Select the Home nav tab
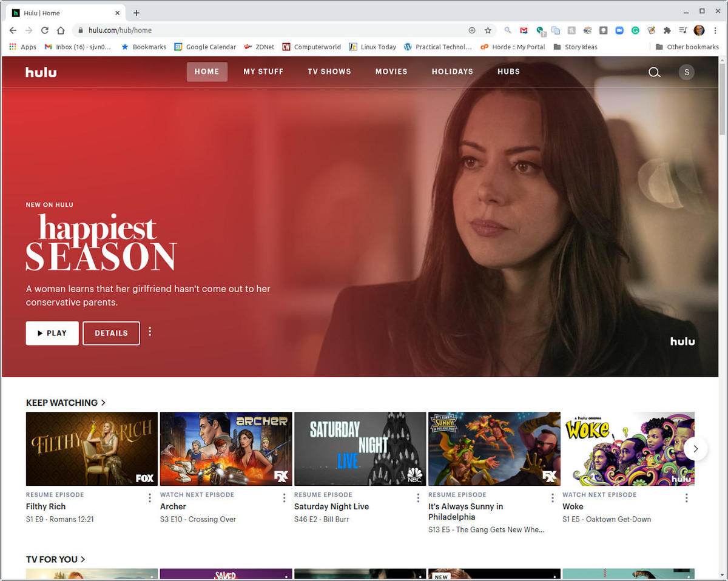The height and width of the screenshot is (581, 728). point(207,72)
